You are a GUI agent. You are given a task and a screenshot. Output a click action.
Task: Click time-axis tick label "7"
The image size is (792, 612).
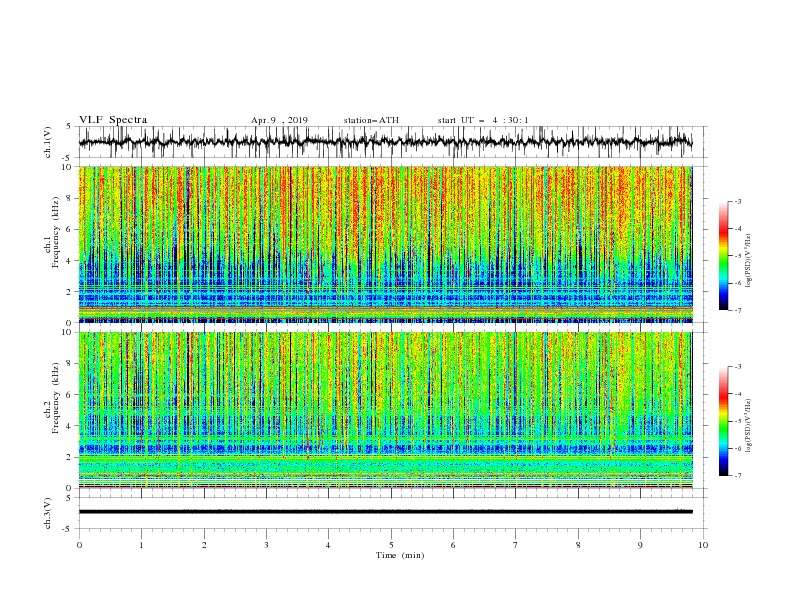coord(516,545)
